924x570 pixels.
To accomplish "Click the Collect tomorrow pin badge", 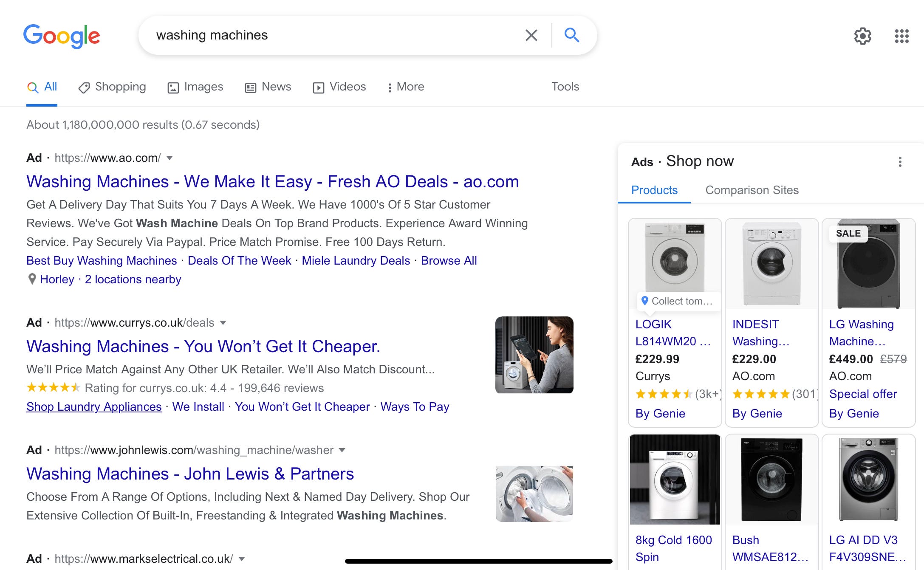I will coord(678,301).
